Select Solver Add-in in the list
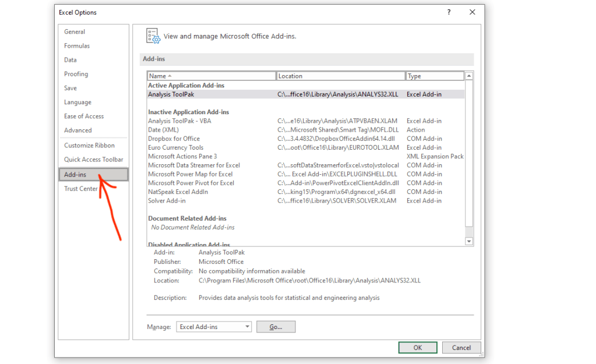This screenshot has height=364, width=596. pyautogui.click(x=167, y=201)
